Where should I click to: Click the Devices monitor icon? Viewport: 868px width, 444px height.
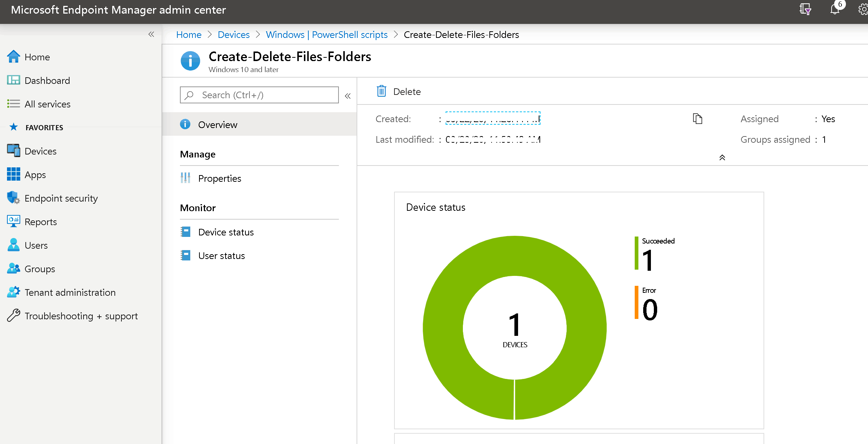pyautogui.click(x=14, y=151)
